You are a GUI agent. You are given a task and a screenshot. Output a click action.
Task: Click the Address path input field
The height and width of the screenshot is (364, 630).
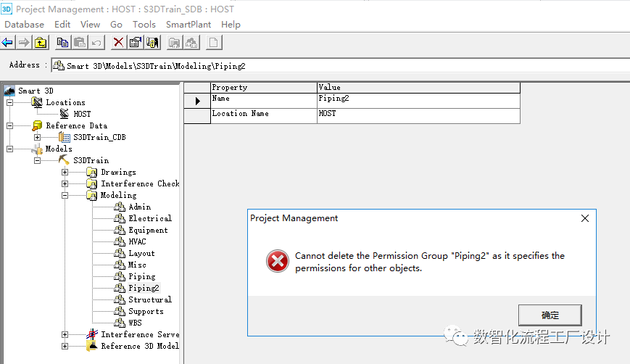tap(341, 66)
